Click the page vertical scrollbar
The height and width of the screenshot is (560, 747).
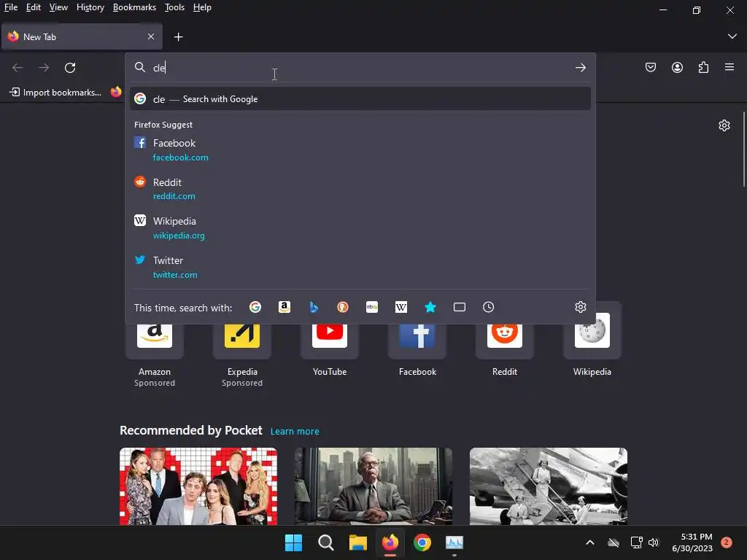(743, 149)
